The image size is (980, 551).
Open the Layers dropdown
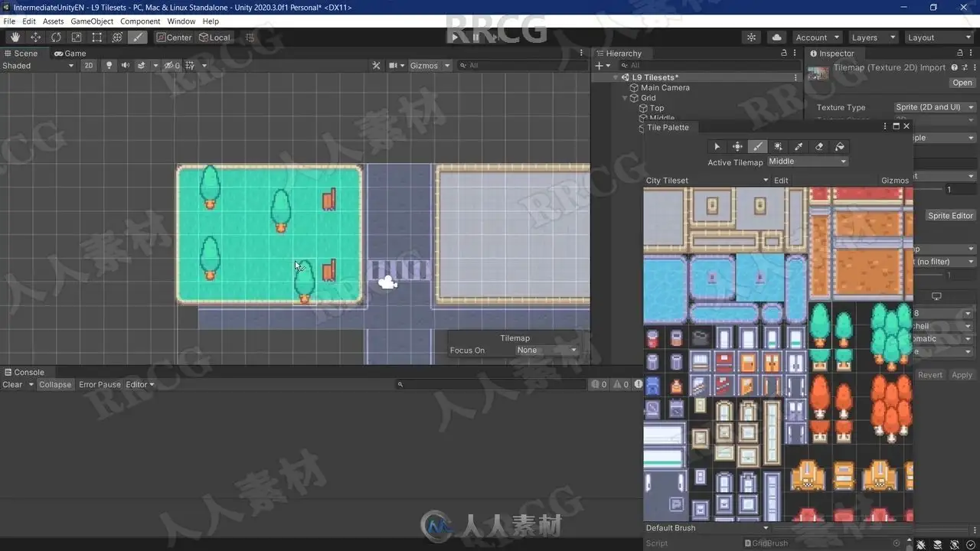tap(872, 37)
